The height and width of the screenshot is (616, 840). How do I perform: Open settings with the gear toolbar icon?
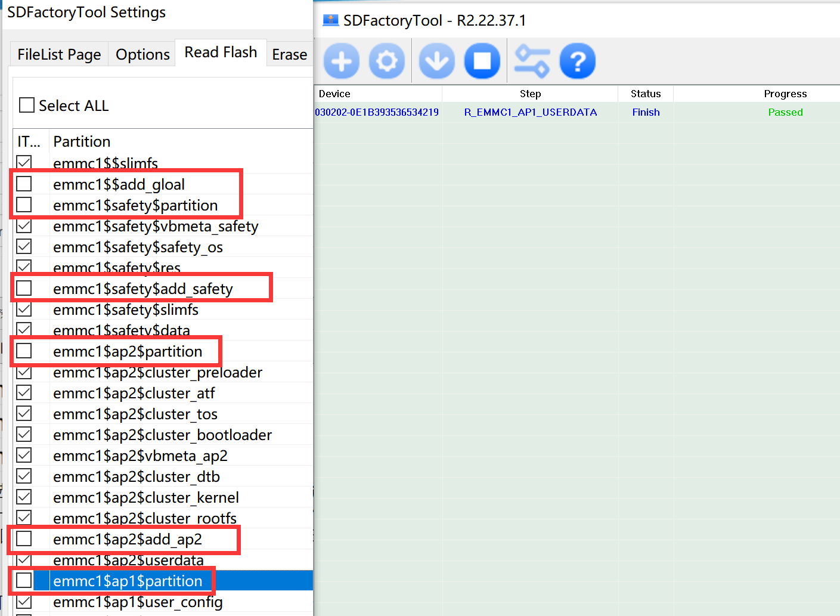[x=387, y=61]
